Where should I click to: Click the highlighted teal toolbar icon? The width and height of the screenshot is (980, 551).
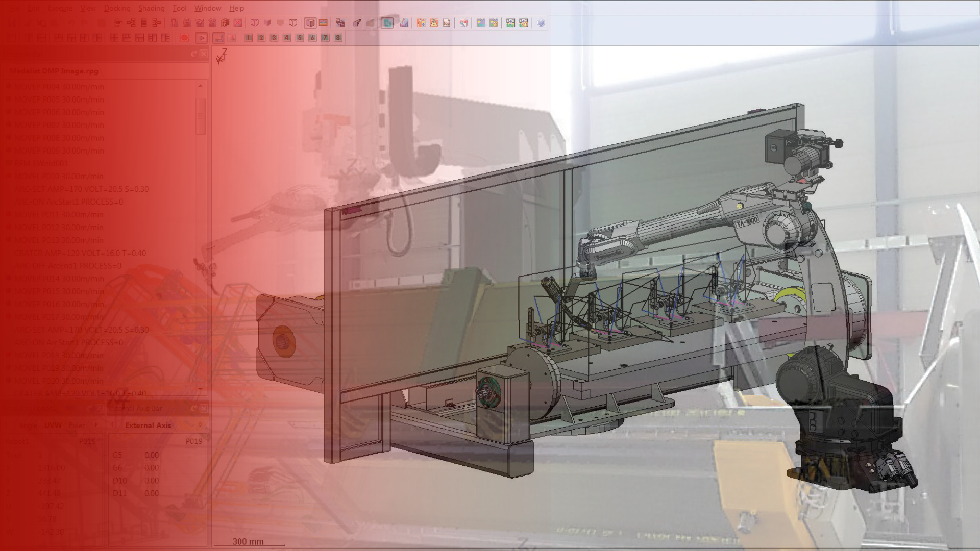click(387, 23)
